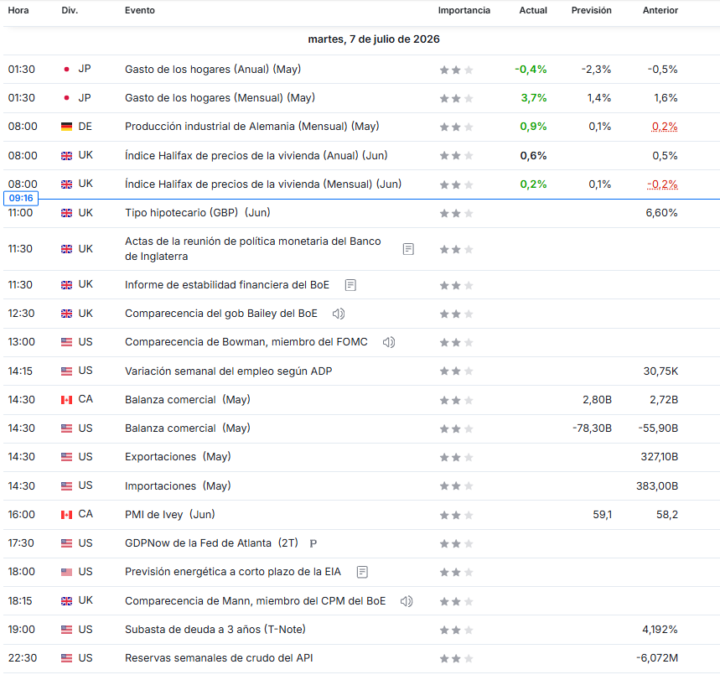Click speaker icon beside Bowman FOMC appearance
The height and width of the screenshot is (680, 720).
[x=389, y=342]
